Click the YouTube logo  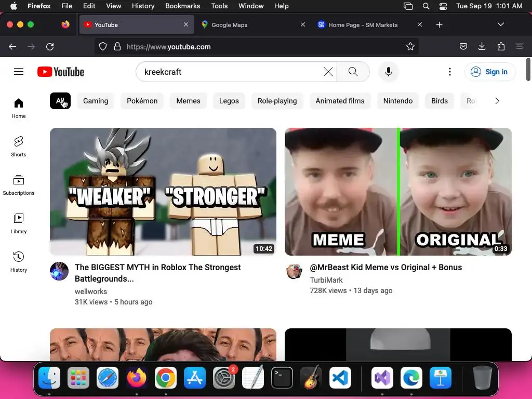[x=61, y=72]
